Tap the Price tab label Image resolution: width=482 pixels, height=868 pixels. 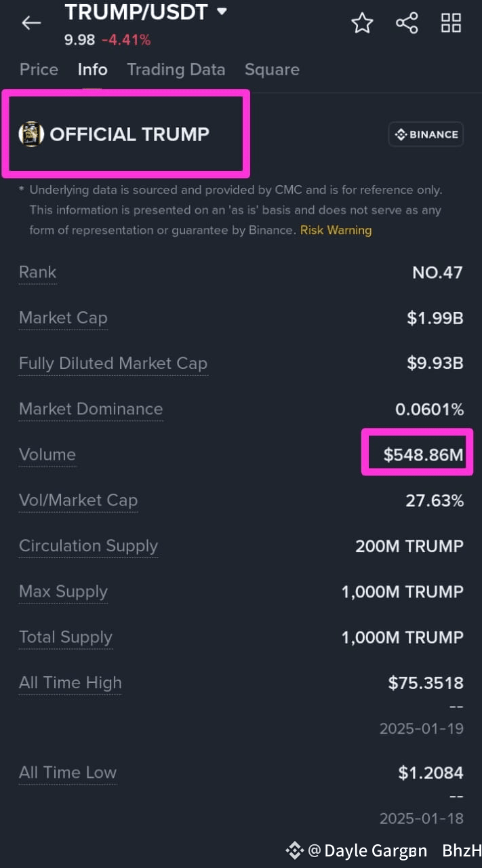(x=39, y=69)
